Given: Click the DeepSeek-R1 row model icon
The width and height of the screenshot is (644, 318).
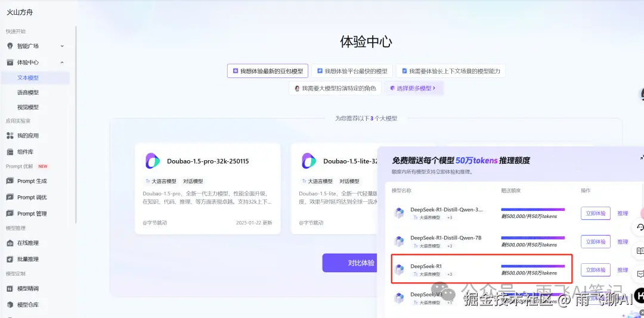Looking at the screenshot, I should pyautogui.click(x=399, y=270).
